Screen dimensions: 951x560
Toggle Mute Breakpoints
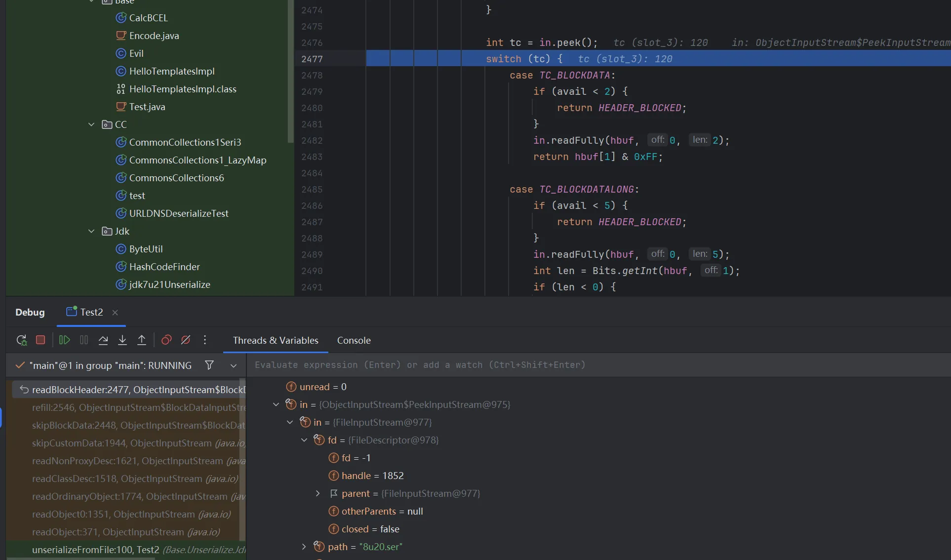pos(186,340)
